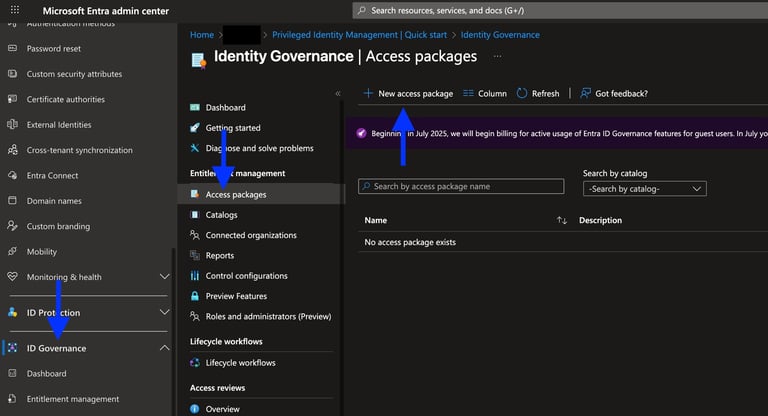
Task: Click 'No access package exists' text
Action: coord(410,242)
